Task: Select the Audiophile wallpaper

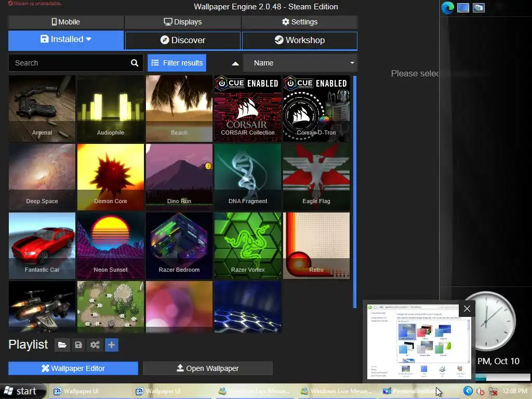Action: tap(111, 109)
